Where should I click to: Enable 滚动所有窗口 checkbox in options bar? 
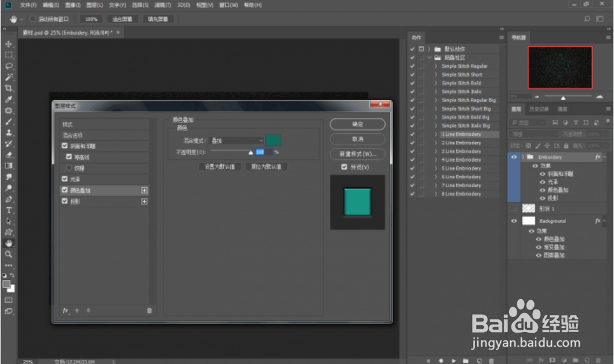tap(33, 19)
